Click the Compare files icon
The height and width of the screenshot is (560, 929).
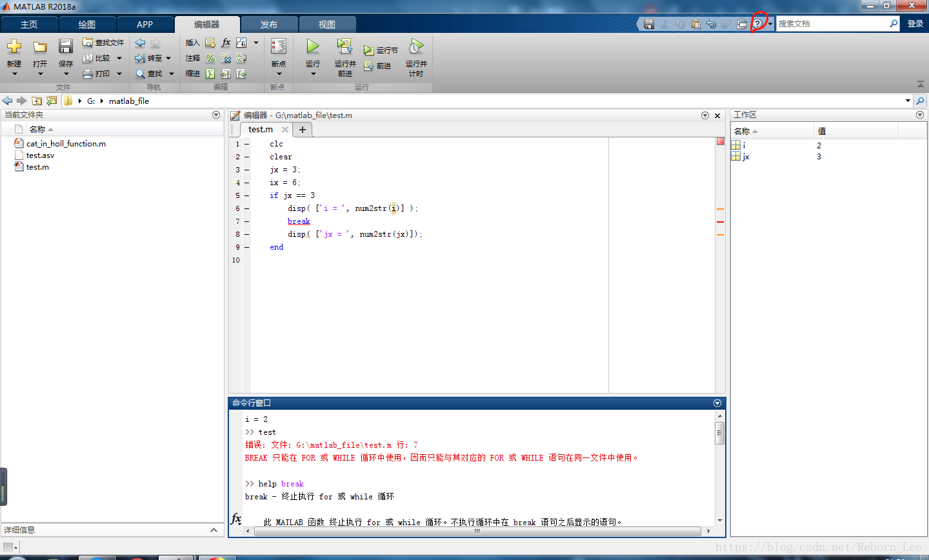click(97, 58)
